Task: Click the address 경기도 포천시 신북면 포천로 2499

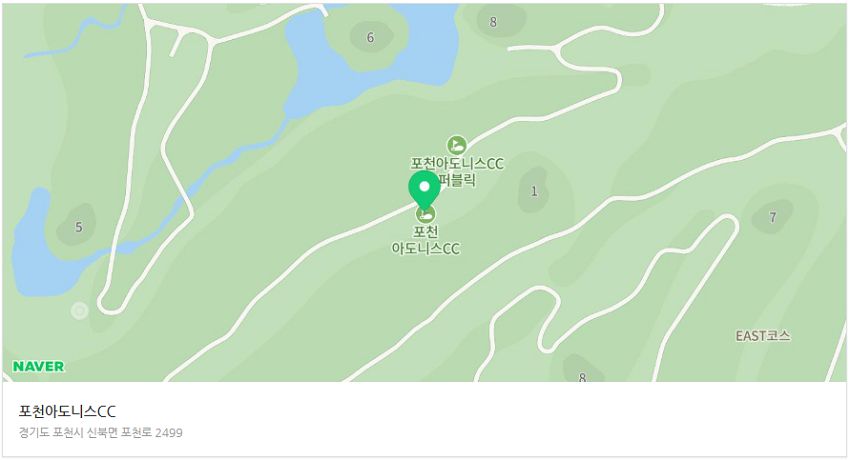Action: click(x=101, y=433)
